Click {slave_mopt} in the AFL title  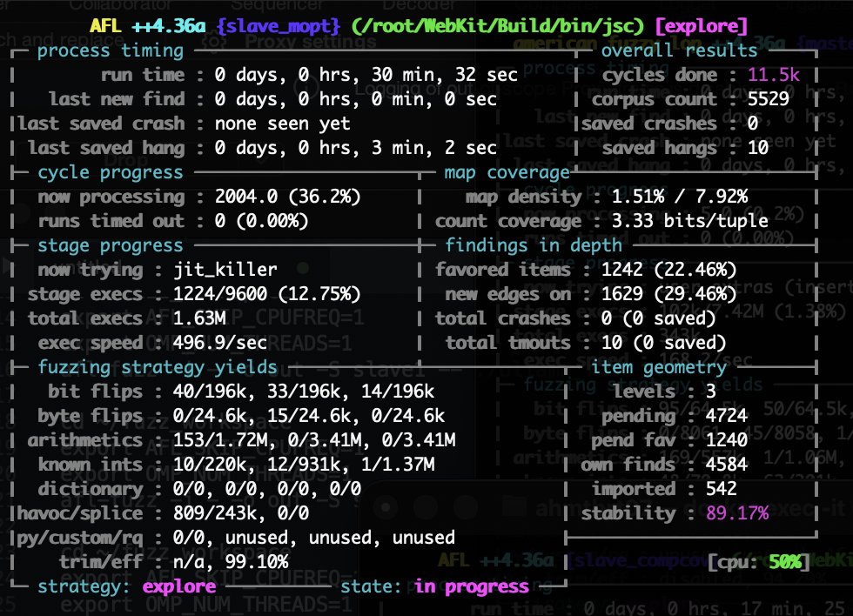point(278,25)
